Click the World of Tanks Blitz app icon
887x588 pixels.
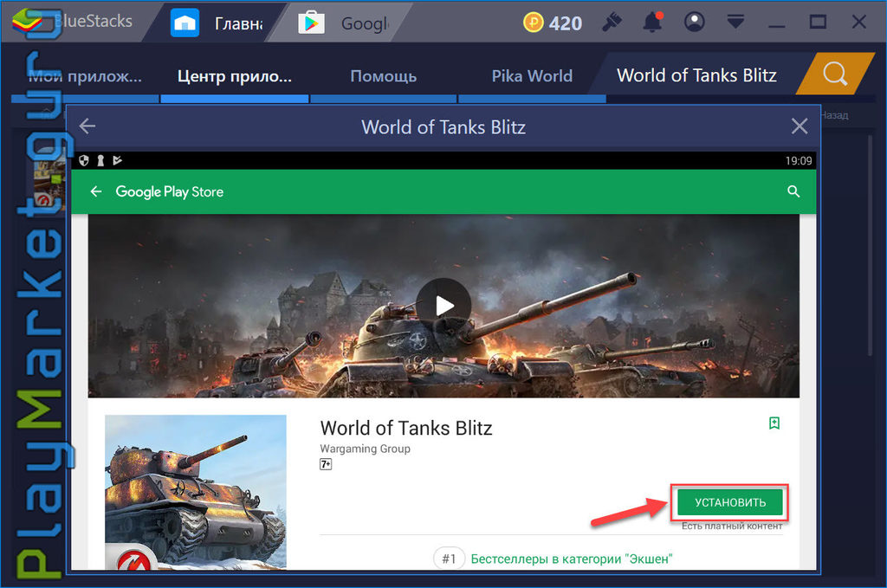196,492
